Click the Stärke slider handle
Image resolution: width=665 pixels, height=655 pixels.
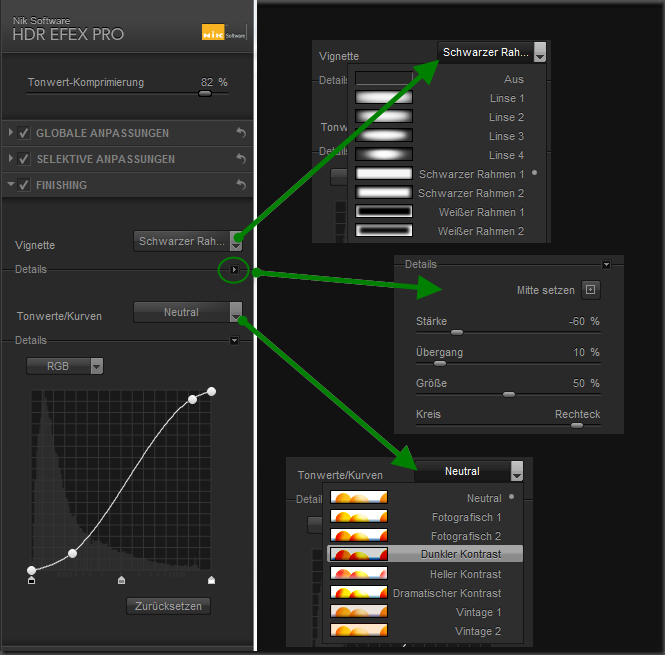pyautogui.click(x=457, y=333)
